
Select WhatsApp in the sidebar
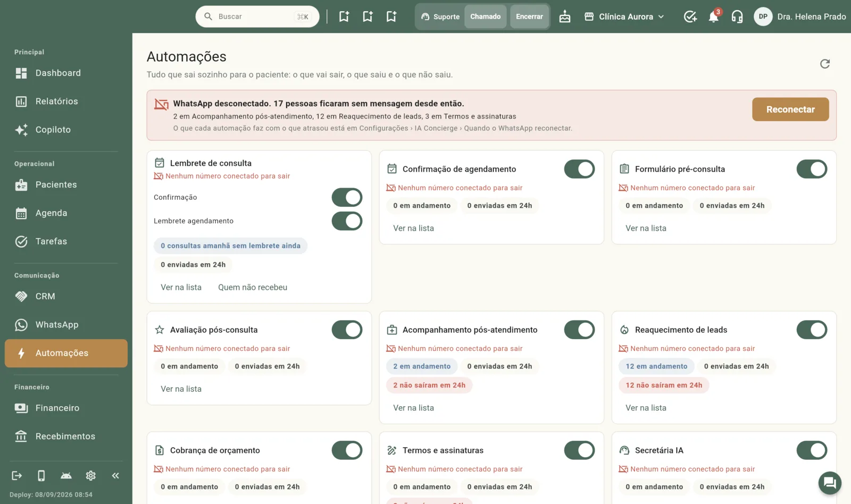pyautogui.click(x=66, y=324)
